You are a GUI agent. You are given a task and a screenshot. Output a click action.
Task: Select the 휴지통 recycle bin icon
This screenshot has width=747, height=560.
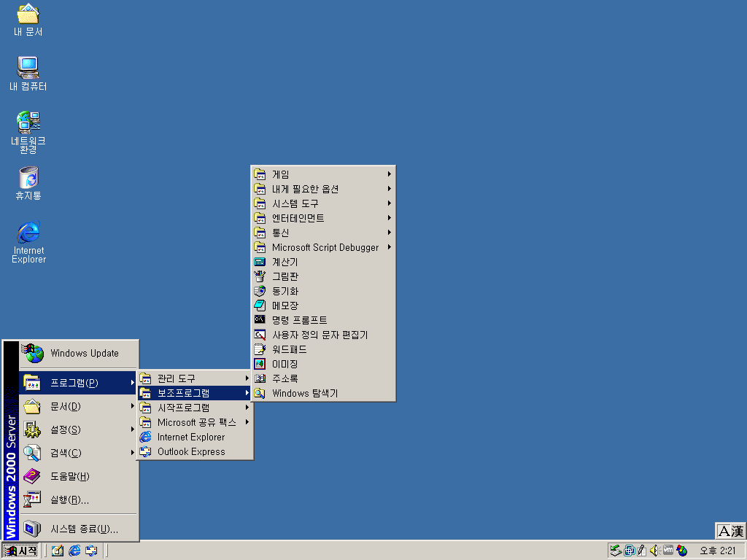coord(28,183)
